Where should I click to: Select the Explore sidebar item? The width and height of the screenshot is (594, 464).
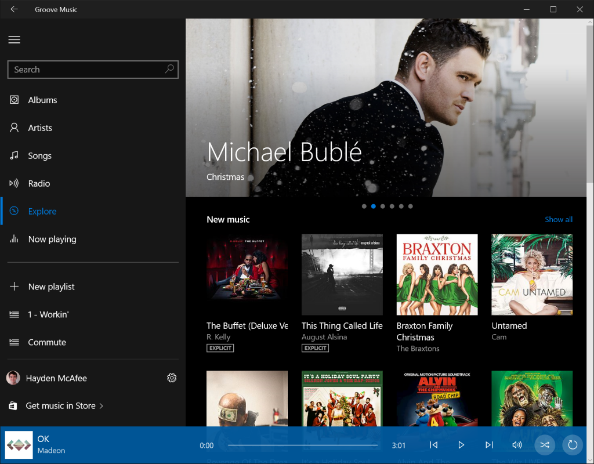point(93,211)
